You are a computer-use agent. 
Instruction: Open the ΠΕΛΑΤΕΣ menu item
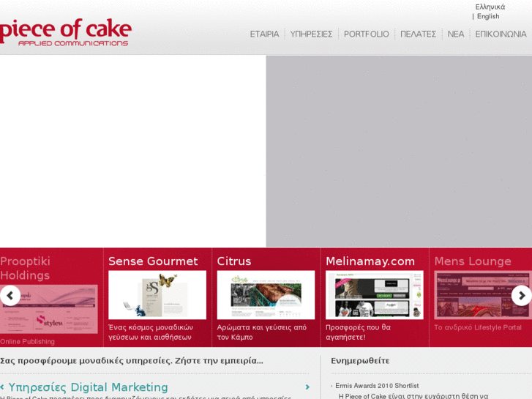418,34
